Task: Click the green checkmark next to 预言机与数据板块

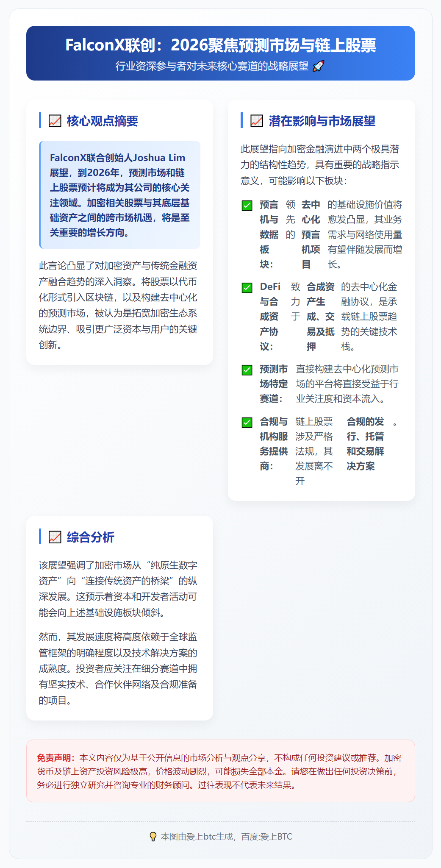Action: pyautogui.click(x=247, y=206)
